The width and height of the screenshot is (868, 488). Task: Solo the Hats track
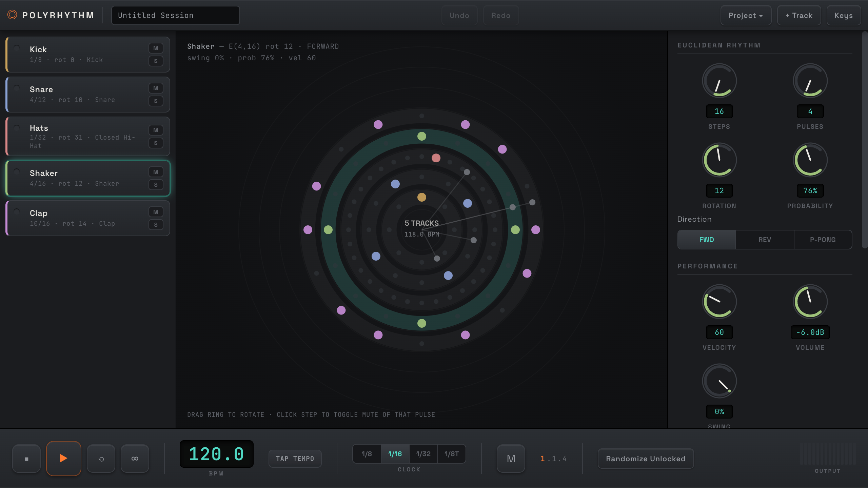[x=156, y=143]
